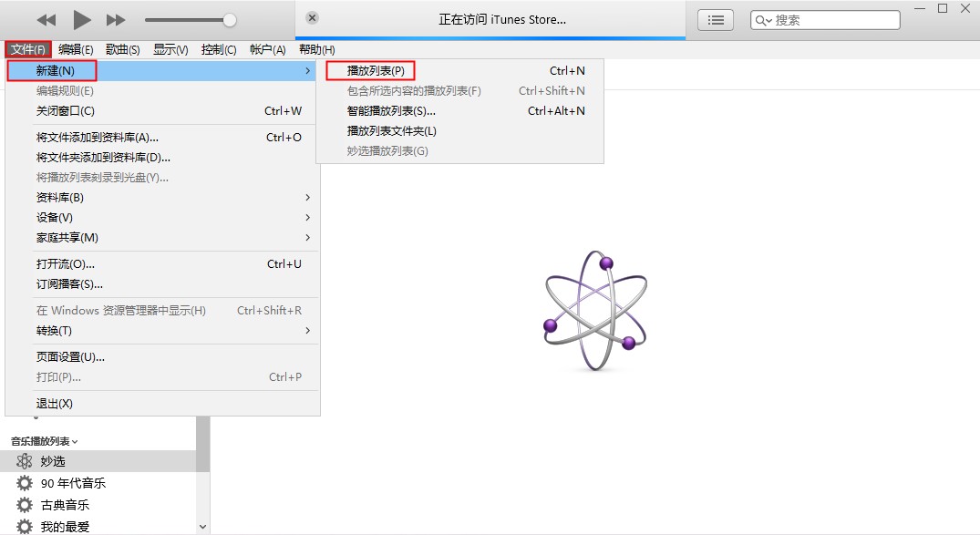
Task: Choose 退出(X) to quit iTunes
Action: pos(162,403)
